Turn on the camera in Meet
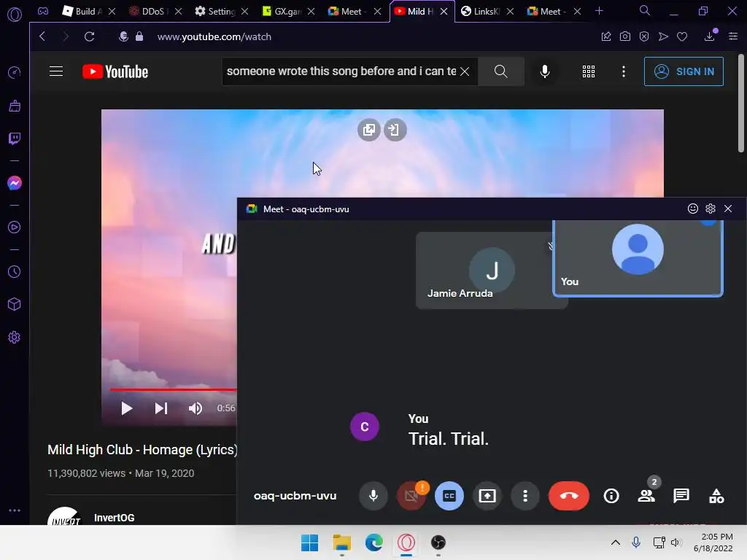 pyautogui.click(x=411, y=496)
